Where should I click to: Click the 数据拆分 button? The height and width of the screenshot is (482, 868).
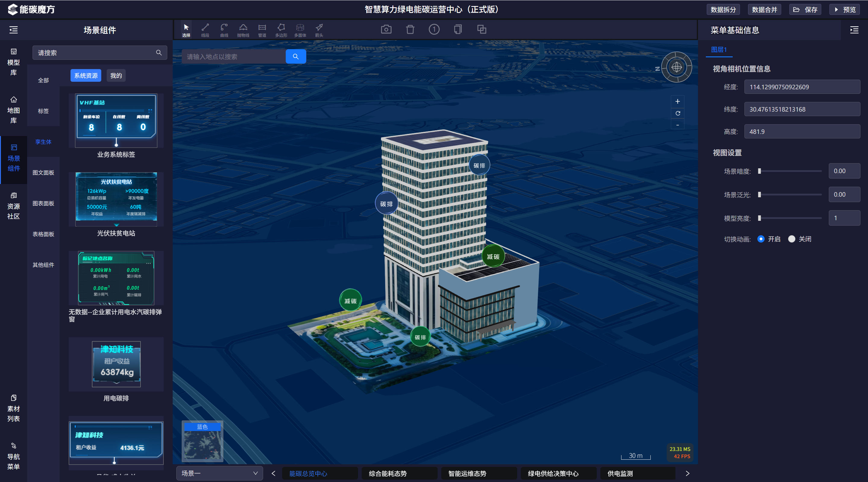point(723,9)
